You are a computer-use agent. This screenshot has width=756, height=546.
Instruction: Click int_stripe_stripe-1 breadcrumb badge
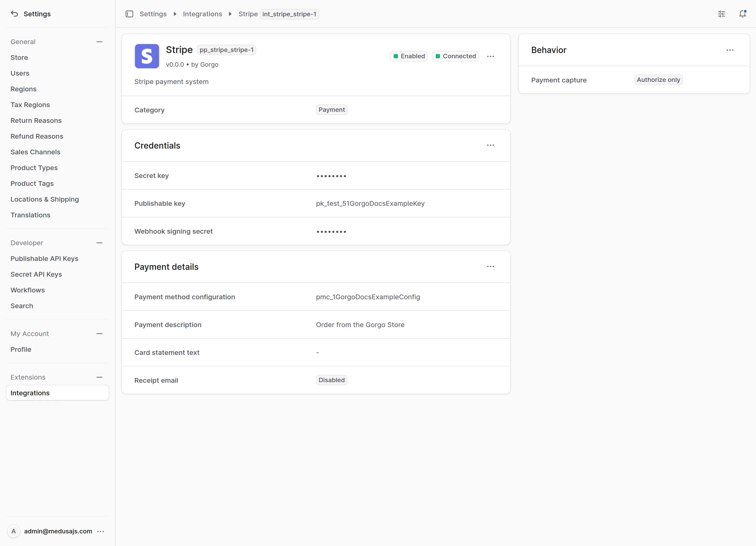coord(289,14)
